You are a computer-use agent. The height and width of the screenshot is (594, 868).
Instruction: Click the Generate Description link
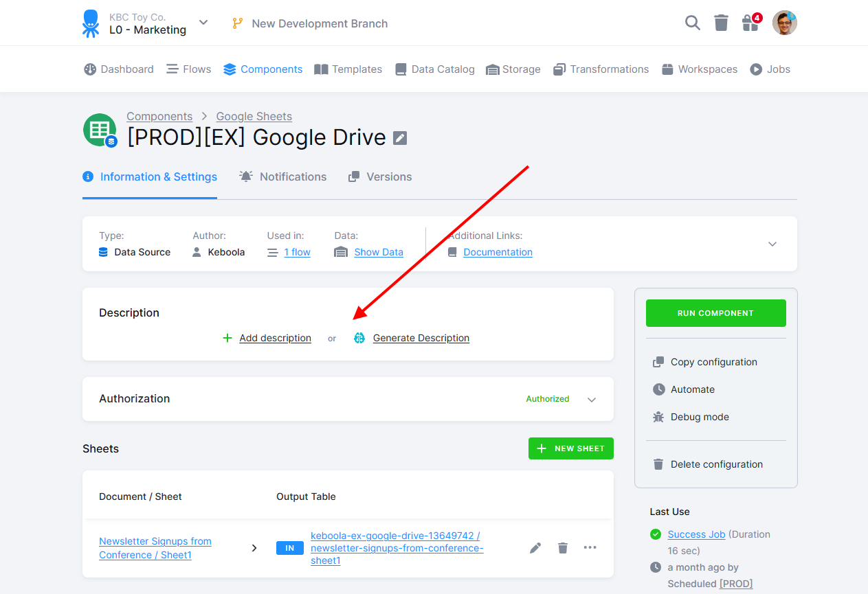tap(421, 338)
